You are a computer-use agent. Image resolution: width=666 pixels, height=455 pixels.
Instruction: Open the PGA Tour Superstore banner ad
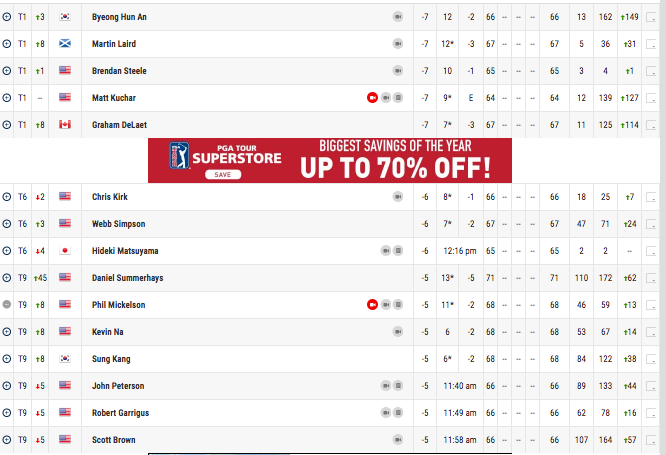[x=330, y=161]
